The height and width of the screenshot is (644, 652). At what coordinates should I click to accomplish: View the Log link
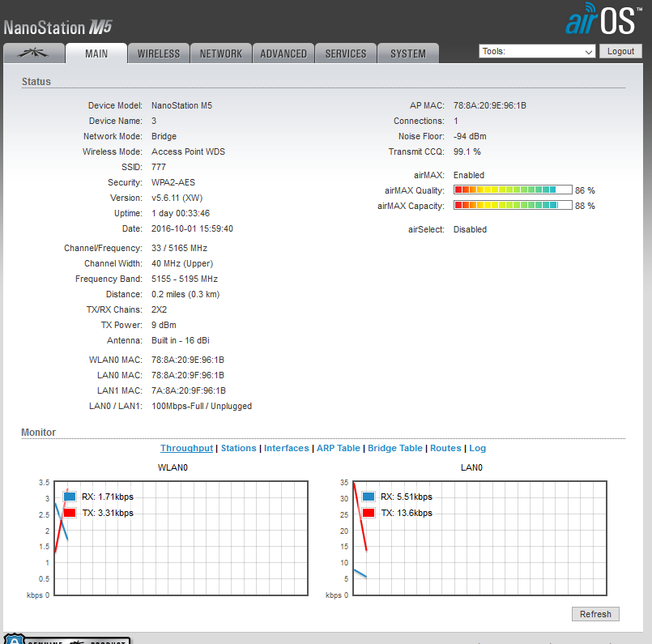[477, 448]
